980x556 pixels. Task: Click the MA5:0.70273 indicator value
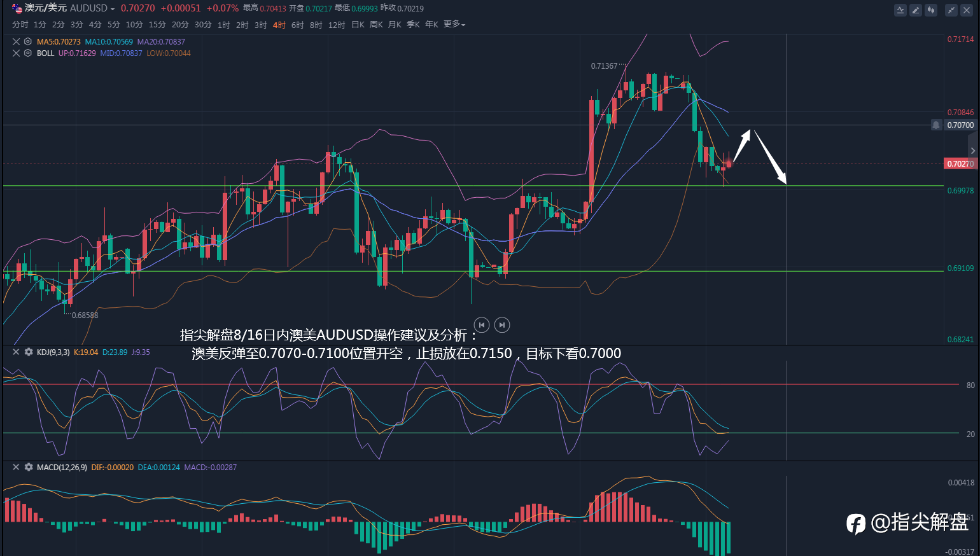(59, 42)
